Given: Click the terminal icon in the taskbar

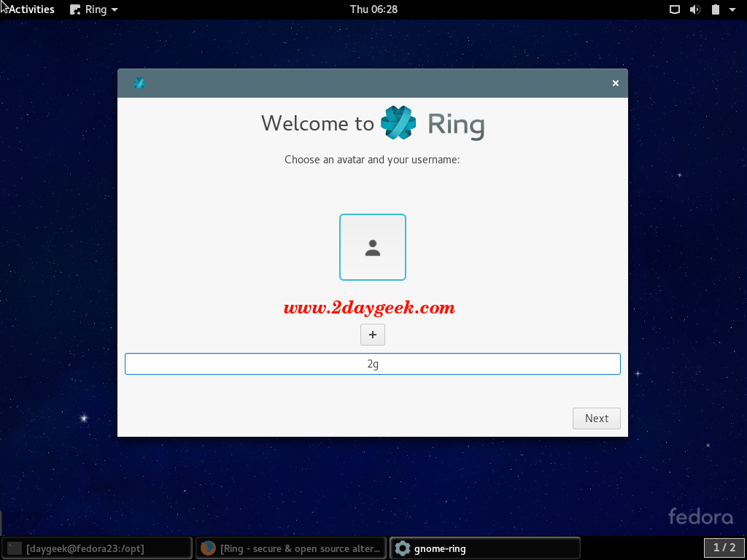Looking at the screenshot, I should (15, 548).
